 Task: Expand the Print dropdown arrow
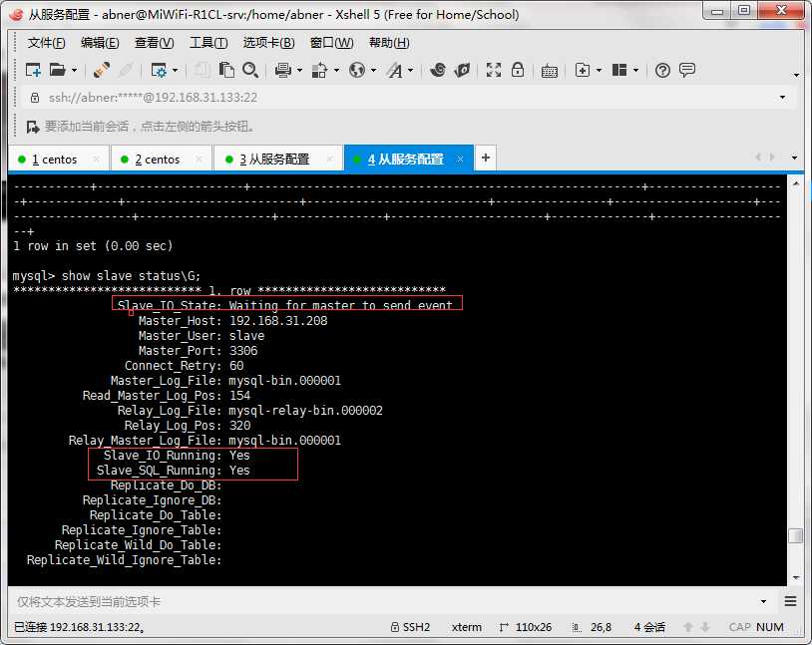(299, 70)
